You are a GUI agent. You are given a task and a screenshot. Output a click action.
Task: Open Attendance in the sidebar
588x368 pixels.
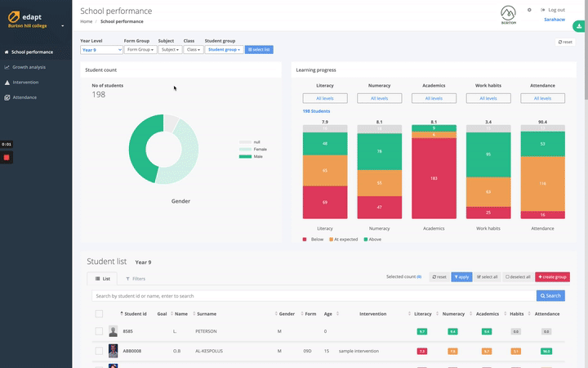[25, 97]
